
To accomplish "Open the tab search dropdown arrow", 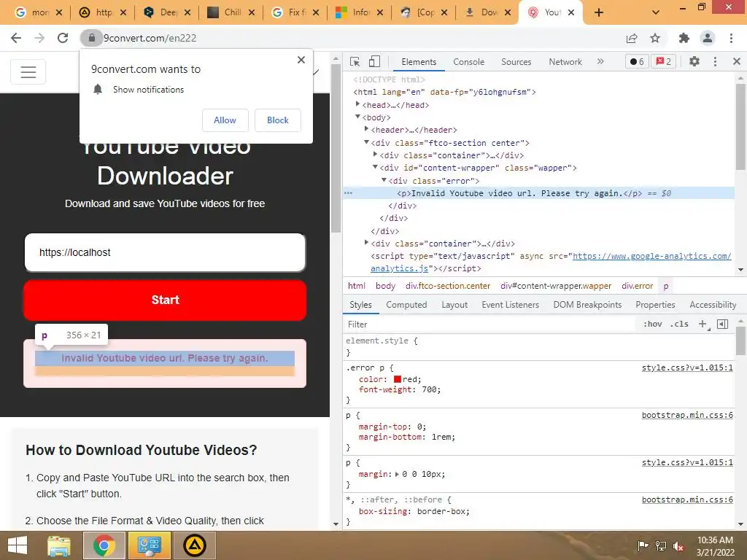I will pos(656,12).
